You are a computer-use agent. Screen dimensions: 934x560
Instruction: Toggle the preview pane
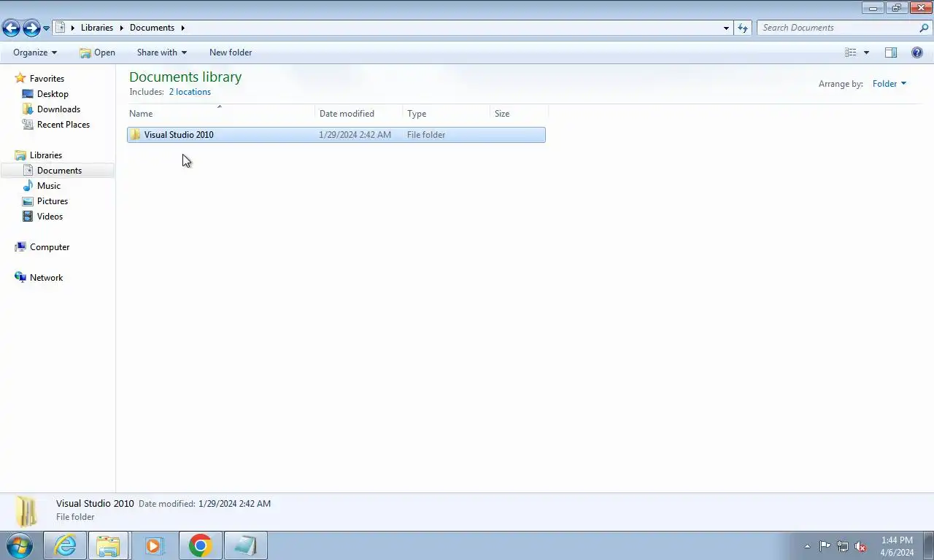[890, 52]
